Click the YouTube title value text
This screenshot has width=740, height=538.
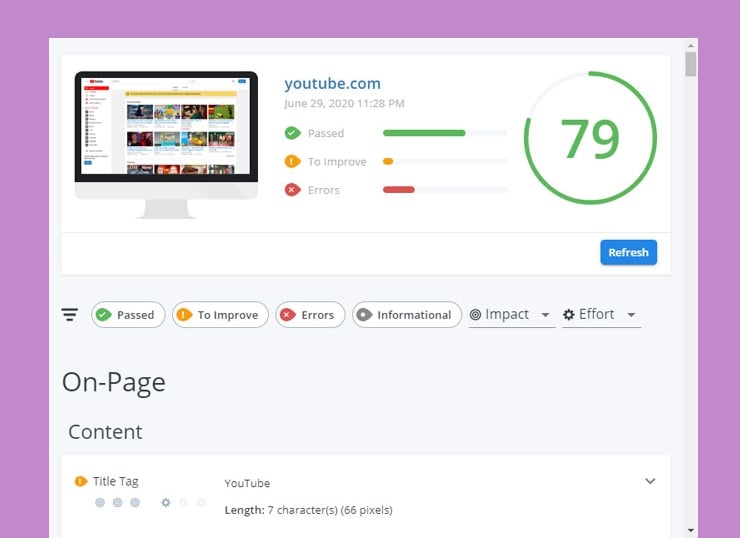coord(247,483)
